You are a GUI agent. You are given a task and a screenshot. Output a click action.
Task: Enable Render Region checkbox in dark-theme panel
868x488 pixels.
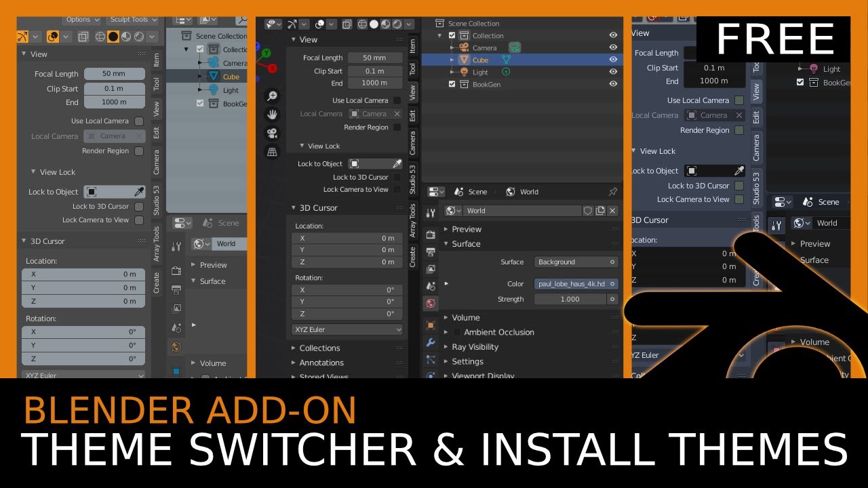pos(397,127)
